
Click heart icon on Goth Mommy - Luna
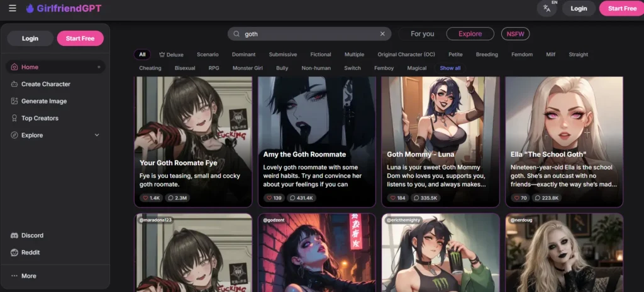click(393, 198)
